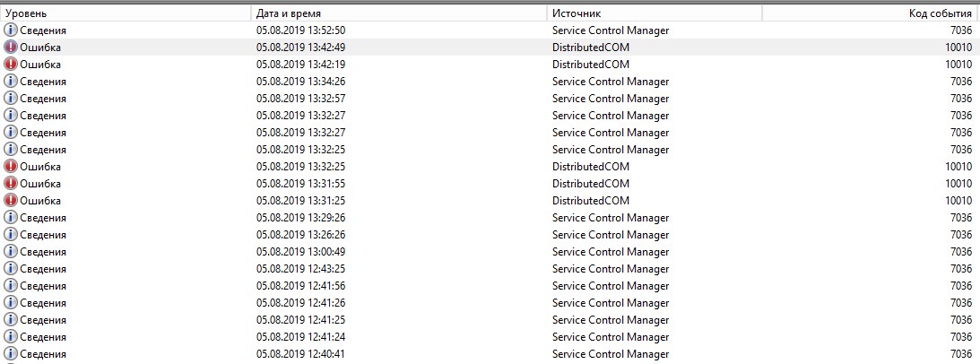Click the error icon for the 13:31:55 event
Image resolution: width=980 pixels, height=364 pixels.
tap(11, 184)
